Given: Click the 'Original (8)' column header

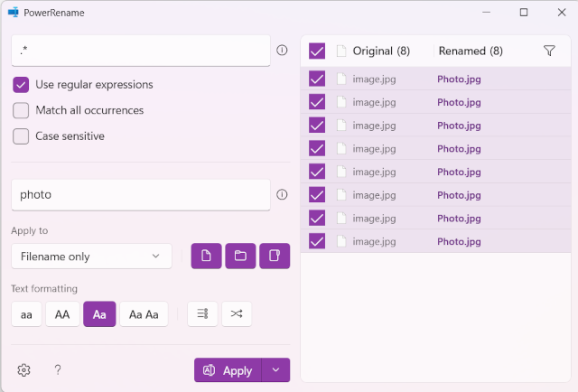Looking at the screenshot, I should pos(381,51).
